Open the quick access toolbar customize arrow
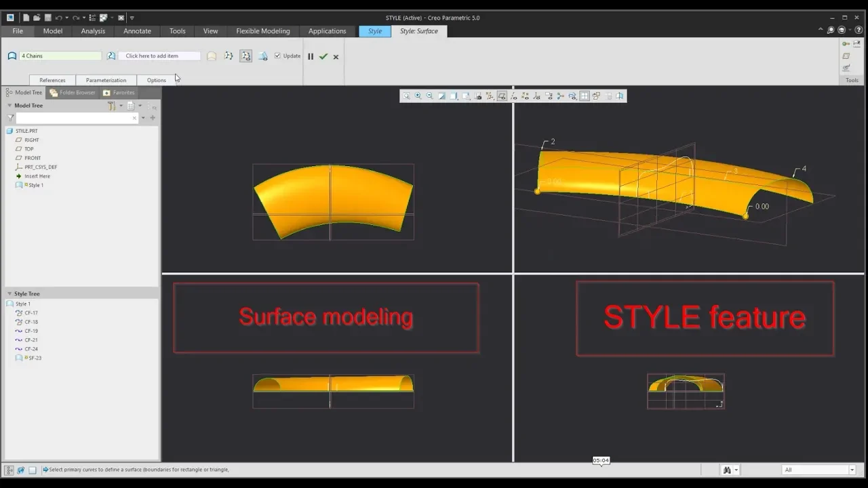Screen dimensions: 868x488 point(132,18)
